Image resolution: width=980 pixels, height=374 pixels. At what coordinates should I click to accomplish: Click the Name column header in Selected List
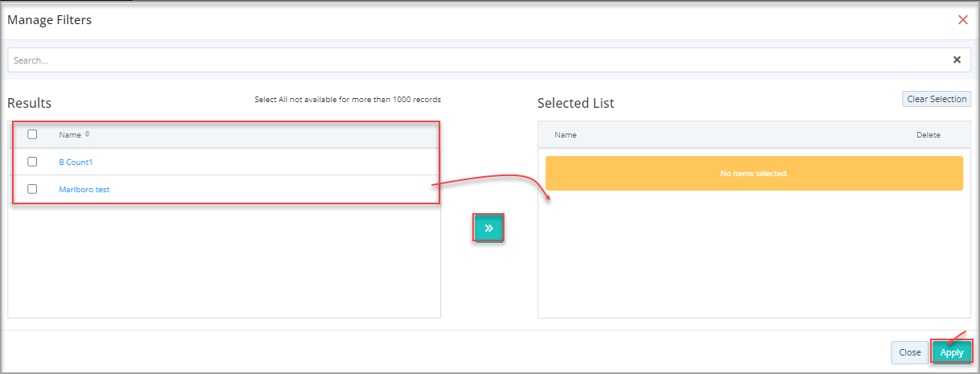[566, 135]
